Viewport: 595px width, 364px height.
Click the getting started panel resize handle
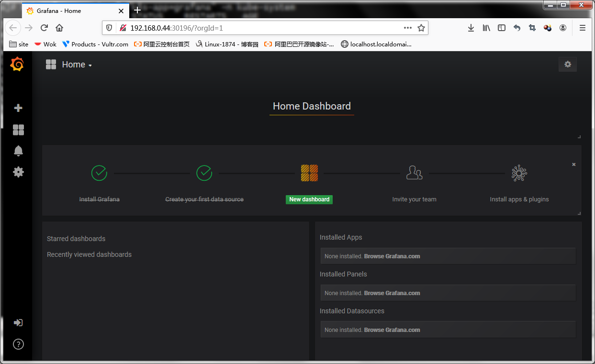pyautogui.click(x=579, y=213)
